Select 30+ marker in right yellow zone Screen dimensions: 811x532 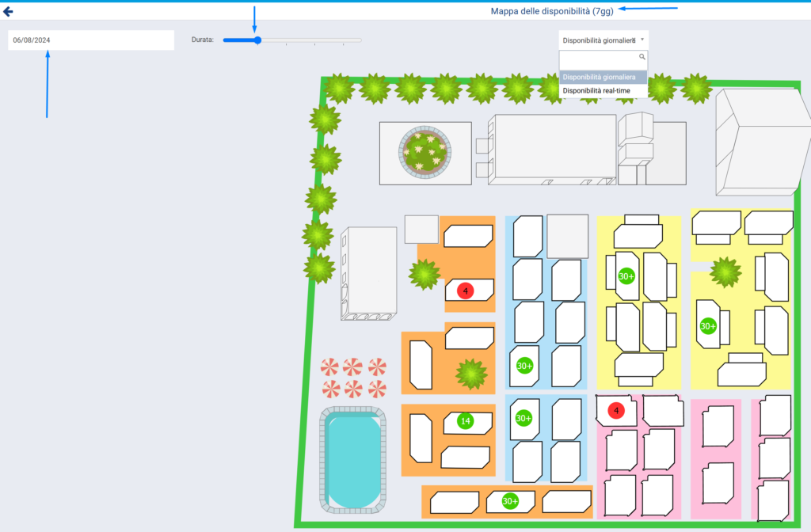click(708, 326)
